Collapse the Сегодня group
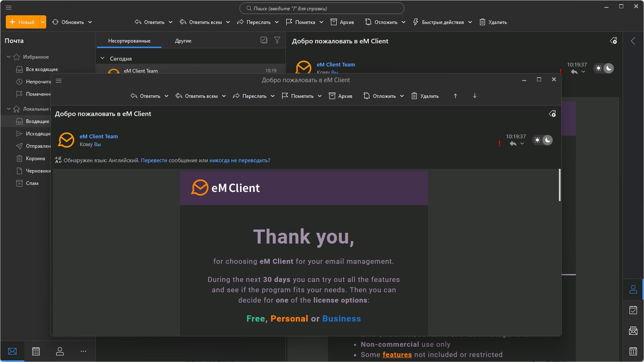Screen dimensions: 644x362 point(102,59)
